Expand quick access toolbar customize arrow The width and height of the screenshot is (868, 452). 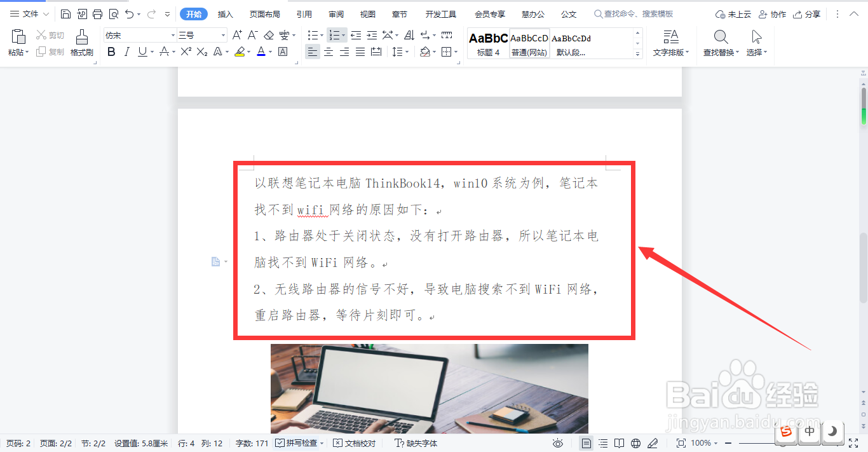coord(167,14)
